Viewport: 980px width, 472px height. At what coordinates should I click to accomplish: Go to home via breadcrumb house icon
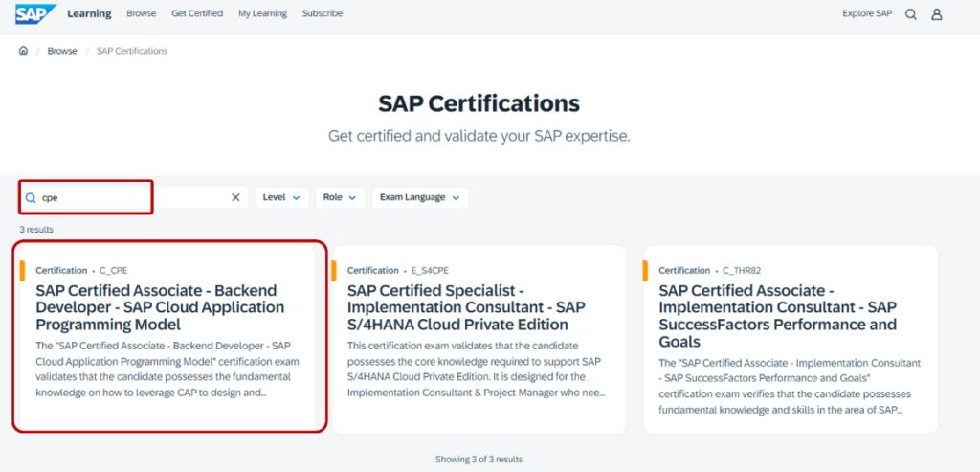23,51
